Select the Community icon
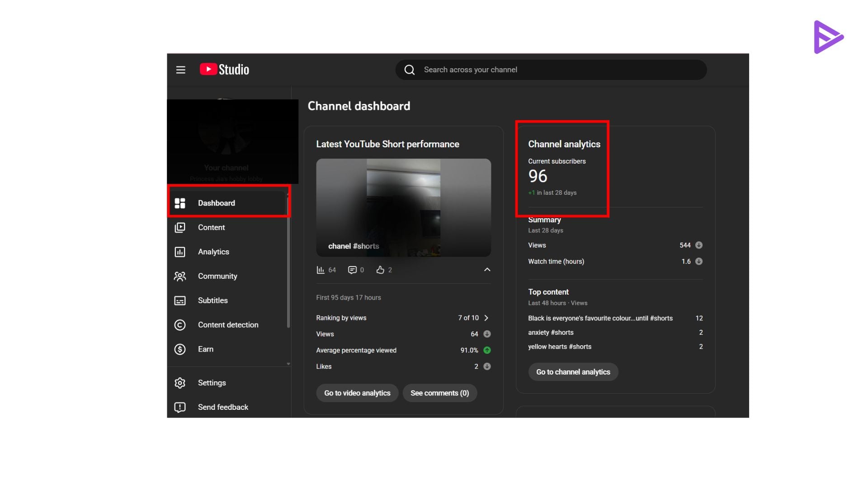868x488 pixels. (x=180, y=276)
